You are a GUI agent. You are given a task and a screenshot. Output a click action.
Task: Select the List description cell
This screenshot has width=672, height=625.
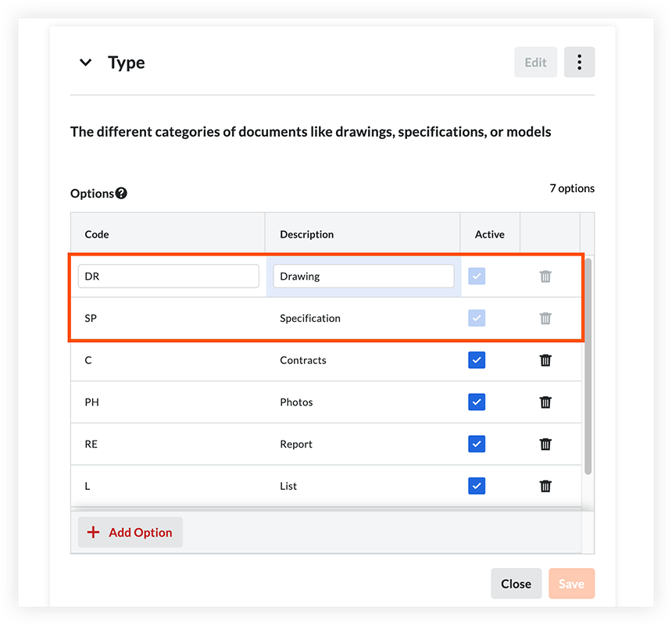(363, 486)
